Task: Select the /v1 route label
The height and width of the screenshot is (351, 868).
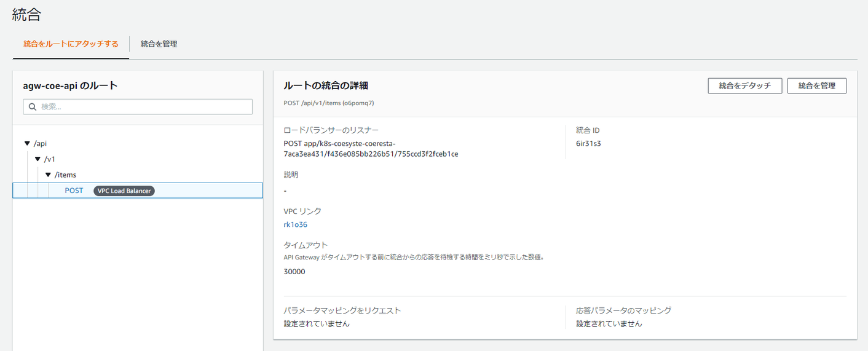Action: click(50, 159)
